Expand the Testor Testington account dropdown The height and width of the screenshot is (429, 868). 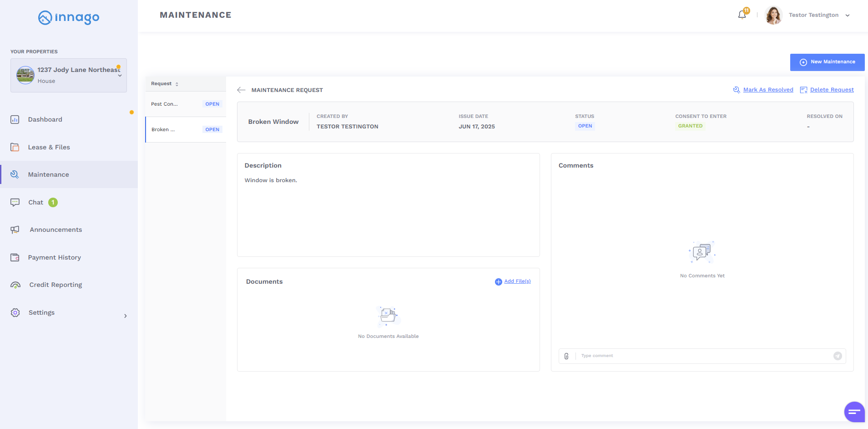pos(848,15)
